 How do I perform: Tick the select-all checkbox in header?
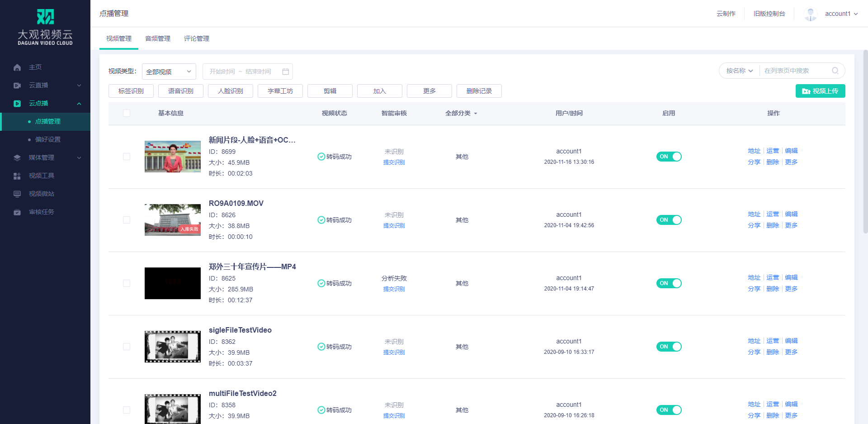[x=127, y=113]
